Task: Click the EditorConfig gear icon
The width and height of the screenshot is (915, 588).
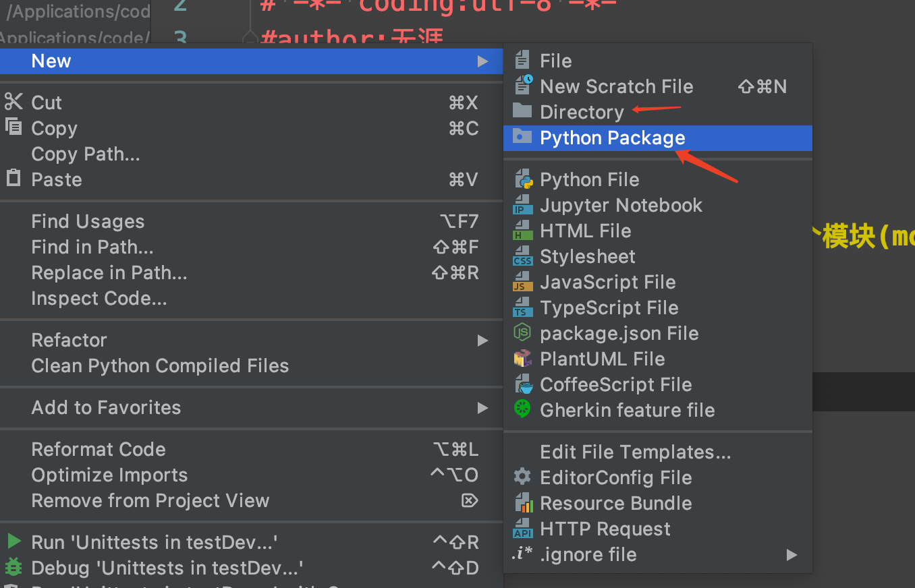Action: tap(523, 477)
